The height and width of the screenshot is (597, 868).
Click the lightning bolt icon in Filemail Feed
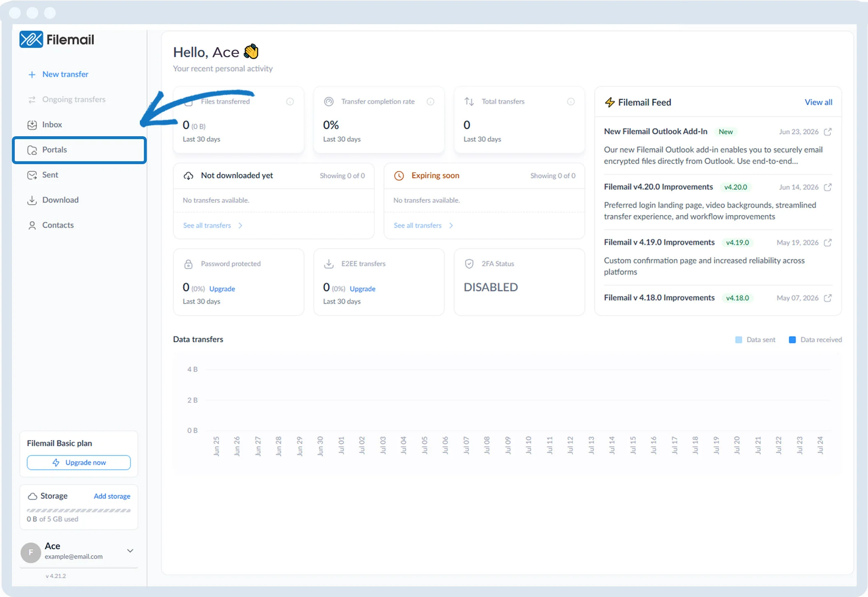(x=610, y=102)
